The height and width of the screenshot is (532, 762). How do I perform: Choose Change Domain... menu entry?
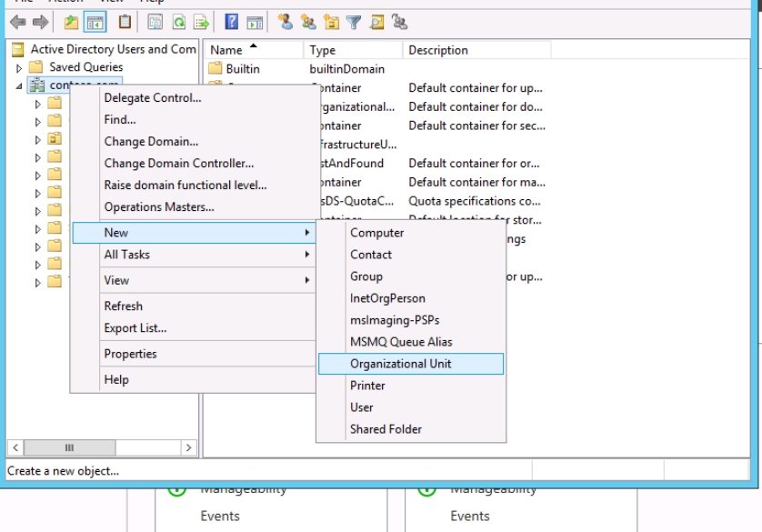[151, 141]
